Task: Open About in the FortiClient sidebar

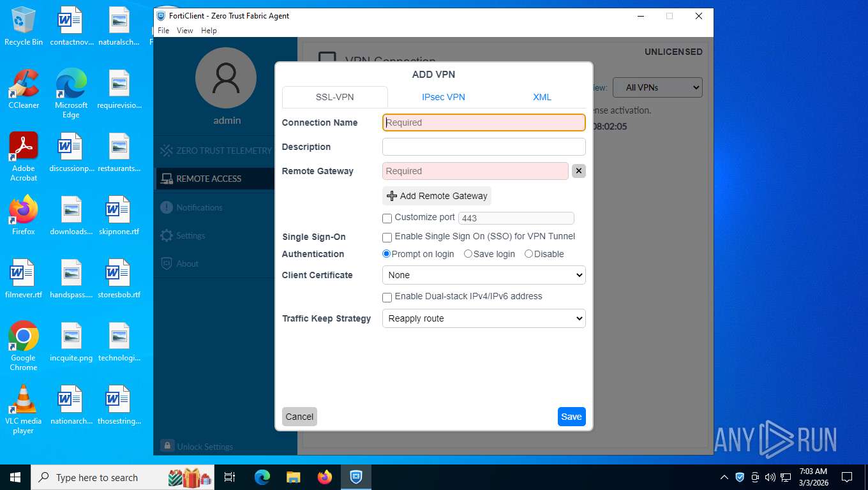Action: pos(179,264)
